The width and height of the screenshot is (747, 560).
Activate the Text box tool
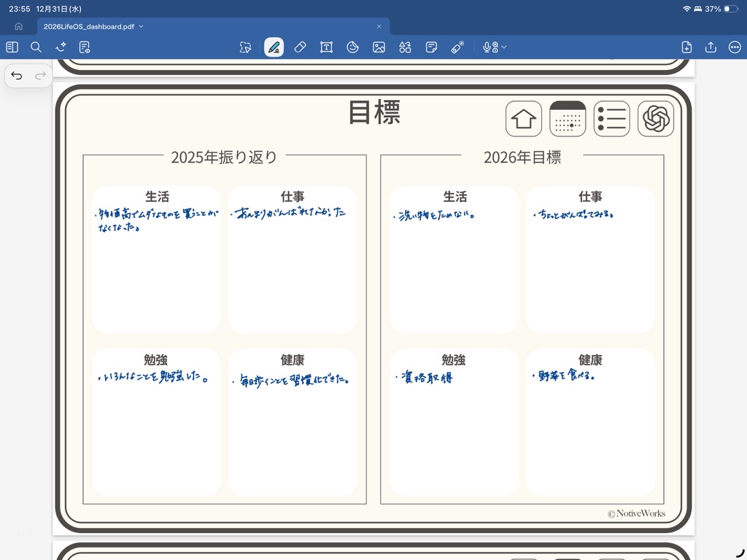(326, 47)
